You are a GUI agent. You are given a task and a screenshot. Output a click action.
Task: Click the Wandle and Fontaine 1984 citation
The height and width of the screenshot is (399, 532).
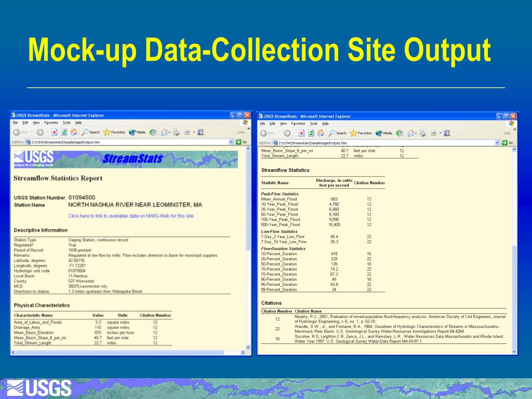click(x=397, y=329)
